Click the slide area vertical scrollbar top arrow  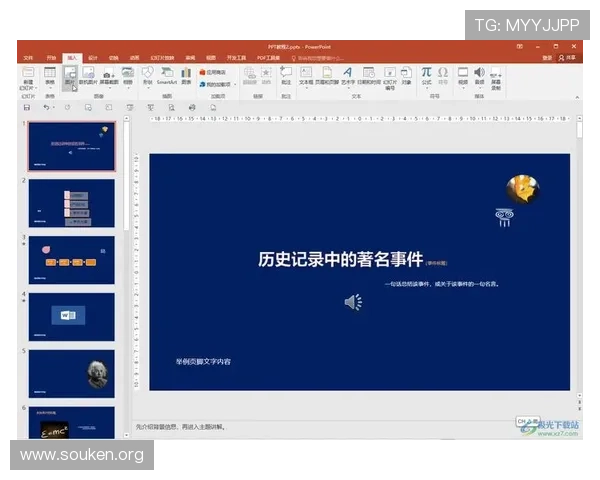pyautogui.click(x=579, y=119)
